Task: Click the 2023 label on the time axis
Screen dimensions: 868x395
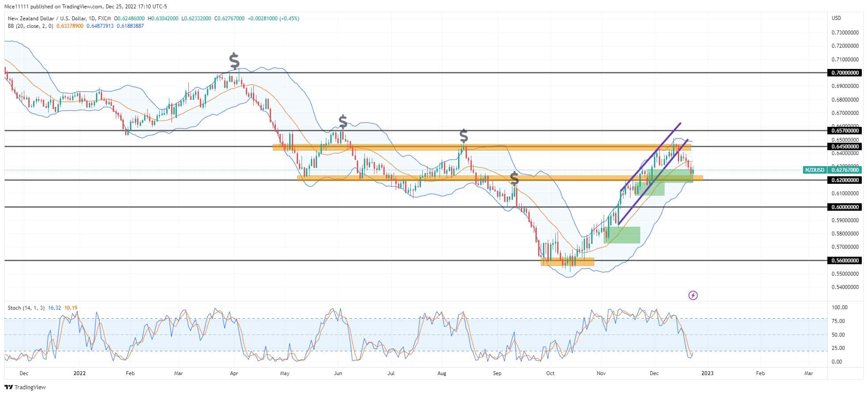Action: pos(707,373)
